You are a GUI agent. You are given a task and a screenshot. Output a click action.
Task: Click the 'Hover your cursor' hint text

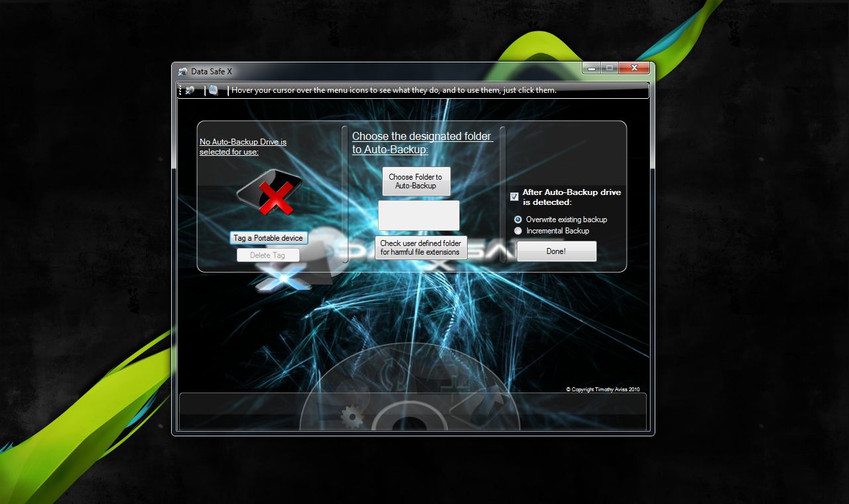pos(394,90)
